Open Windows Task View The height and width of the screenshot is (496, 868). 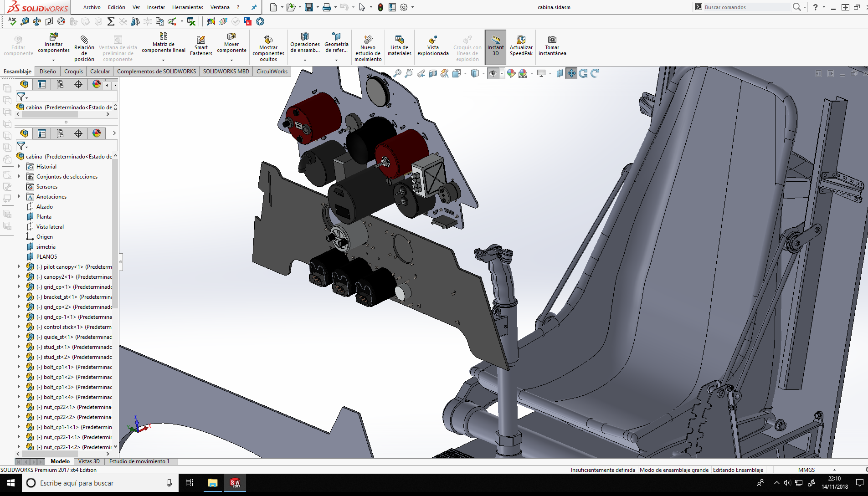click(x=190, y=483)
